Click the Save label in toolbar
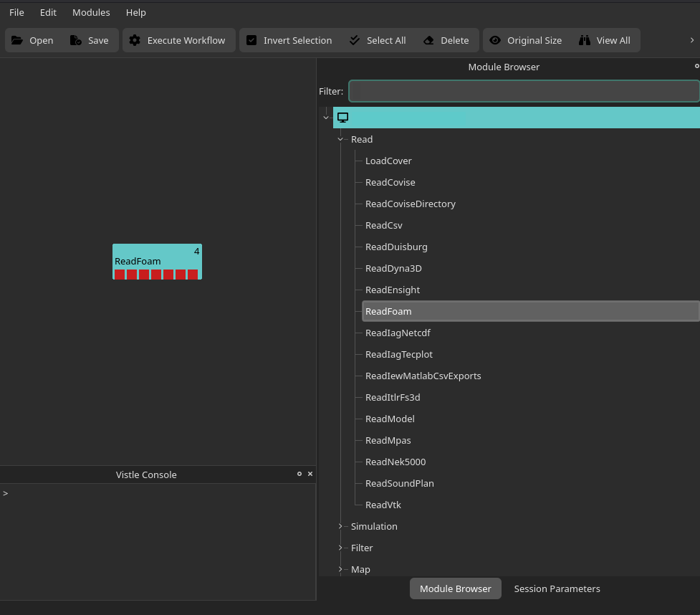Screen dimensions: 700x615 [98, 40]
